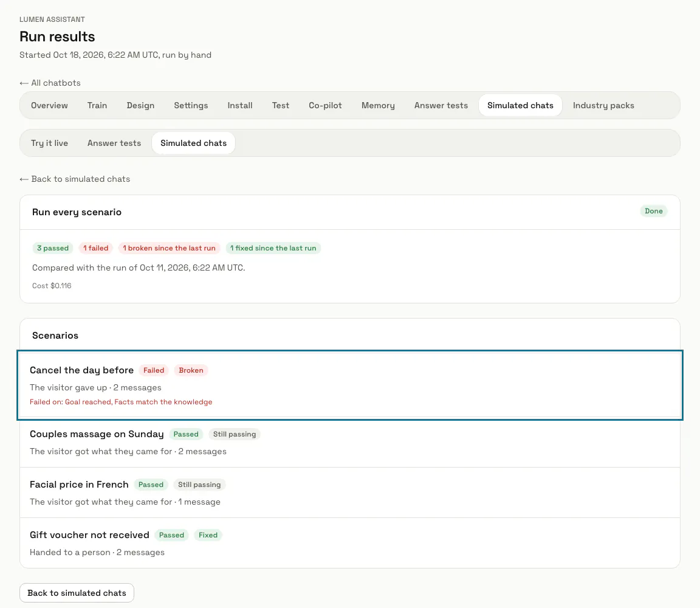700x608 pixels.
Task: Click the 1 failed badge
Action: click(x=95, y=248)
